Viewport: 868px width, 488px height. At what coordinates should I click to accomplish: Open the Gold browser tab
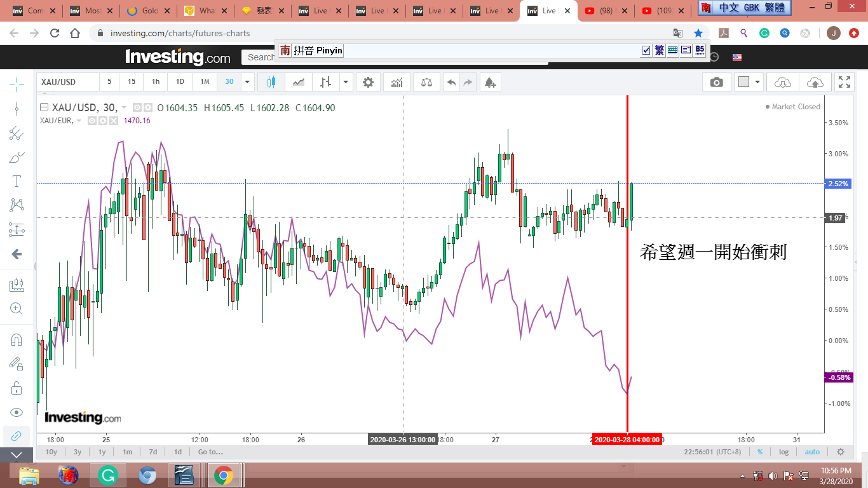click(149, 11)
